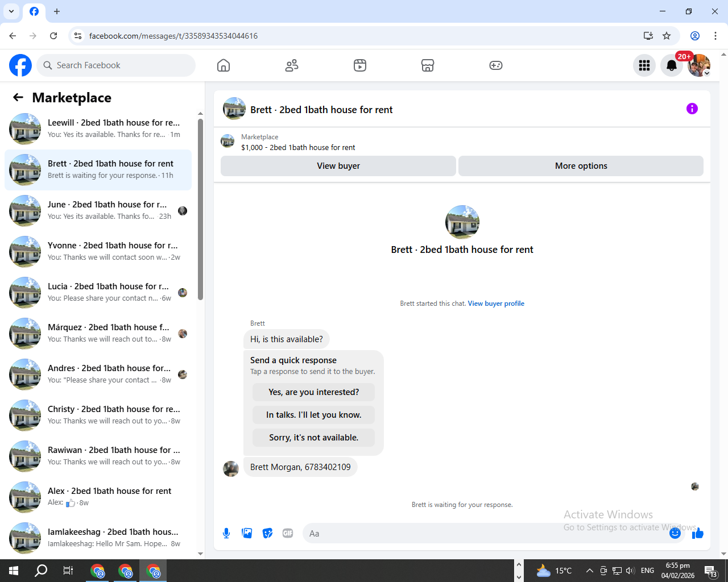
Task: Open the Andres conversation
Action: tap(98, 374)
